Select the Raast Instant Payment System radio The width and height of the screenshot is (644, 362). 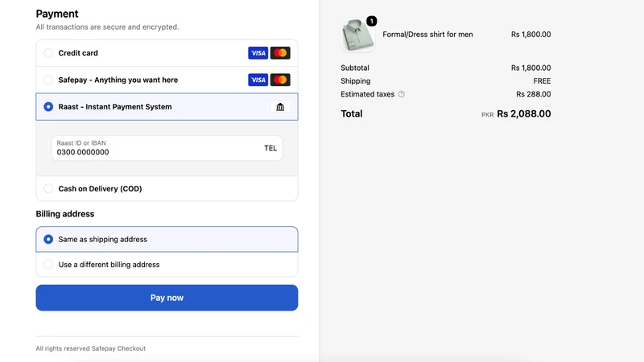pyautogui.click(x=48, y=107)
